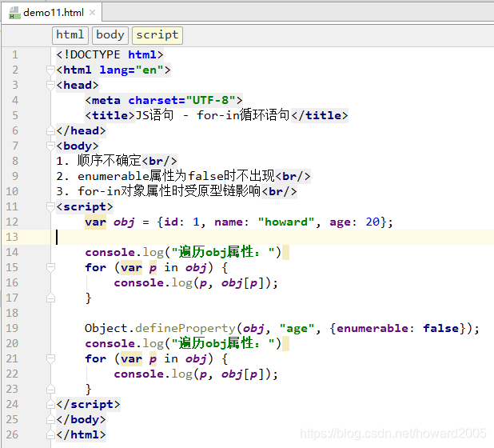Collapse the first for loop fold on line 15
This screenshot has height=448, width=494.
point(50,267)
